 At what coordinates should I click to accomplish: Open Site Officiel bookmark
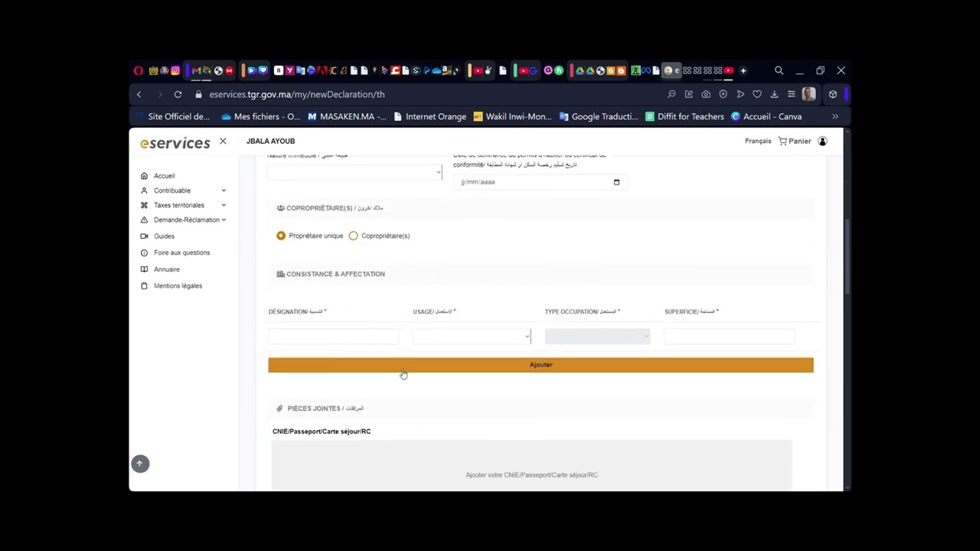[x=173, y=116]
